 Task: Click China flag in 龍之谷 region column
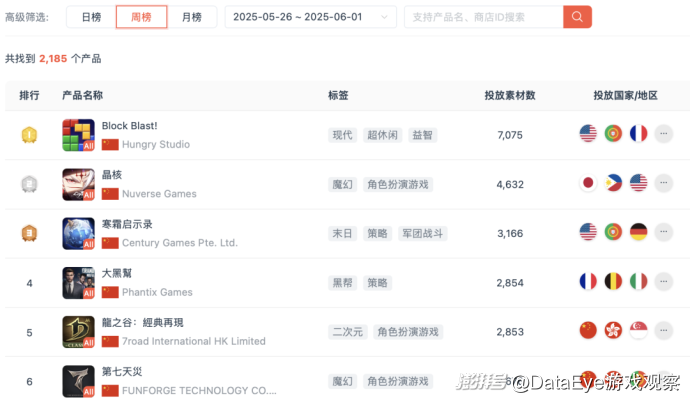588,330
